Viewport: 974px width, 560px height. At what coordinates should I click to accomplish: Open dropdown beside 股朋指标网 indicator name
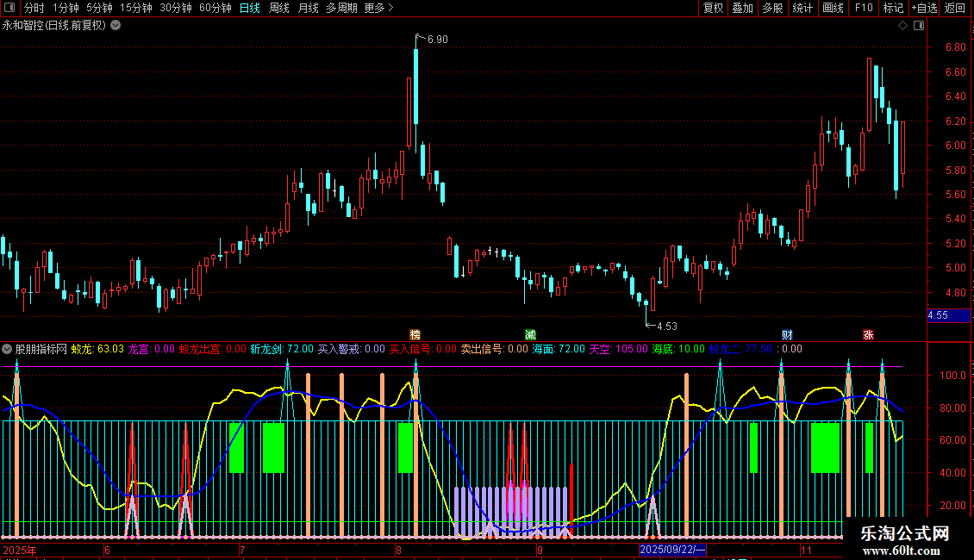click(7, 349)
